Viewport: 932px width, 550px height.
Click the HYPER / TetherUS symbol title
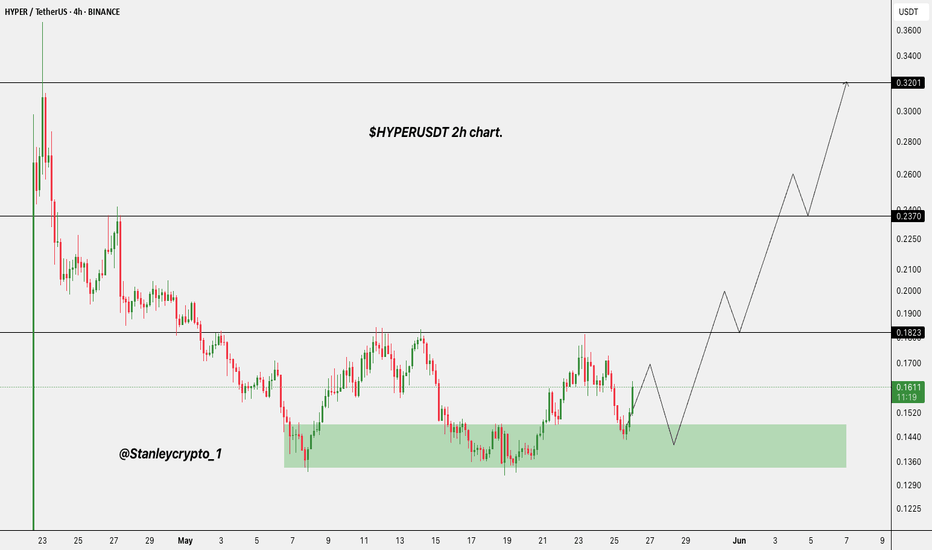[x=62, y=12]
